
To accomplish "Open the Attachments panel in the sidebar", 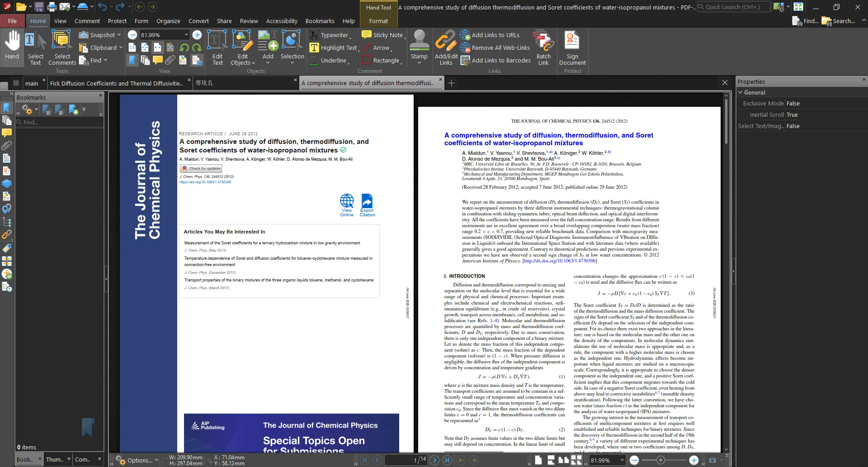I will pyautogui.click(x=7, y=146).
